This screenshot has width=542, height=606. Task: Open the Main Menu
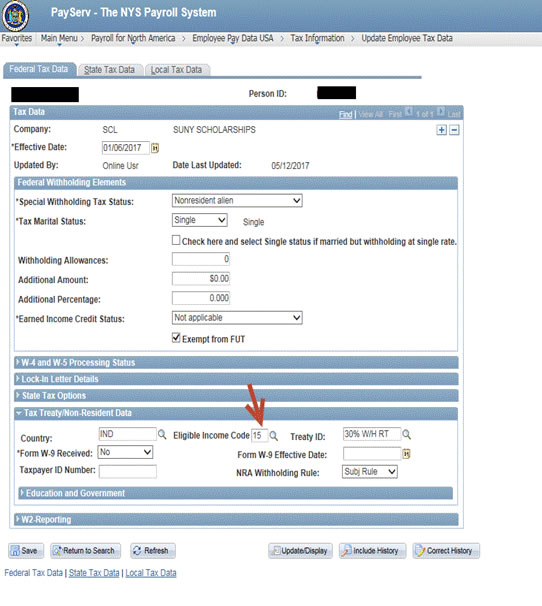[x=59, y=38]
